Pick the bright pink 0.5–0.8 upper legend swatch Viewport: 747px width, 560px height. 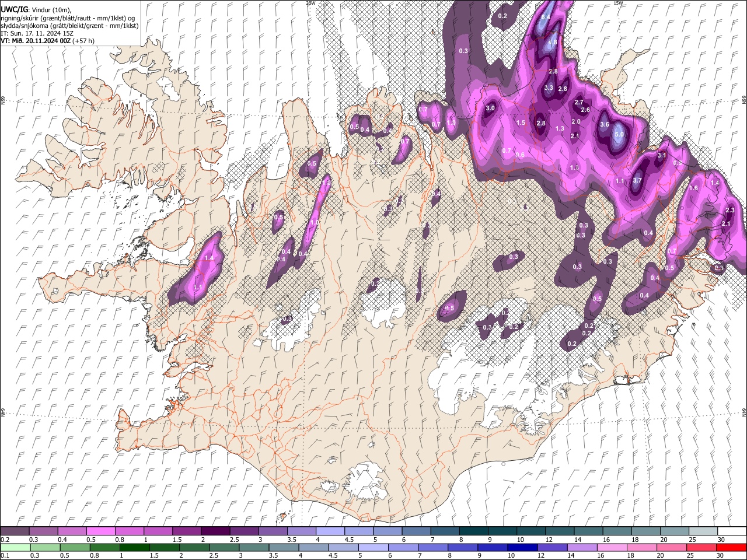100,531
